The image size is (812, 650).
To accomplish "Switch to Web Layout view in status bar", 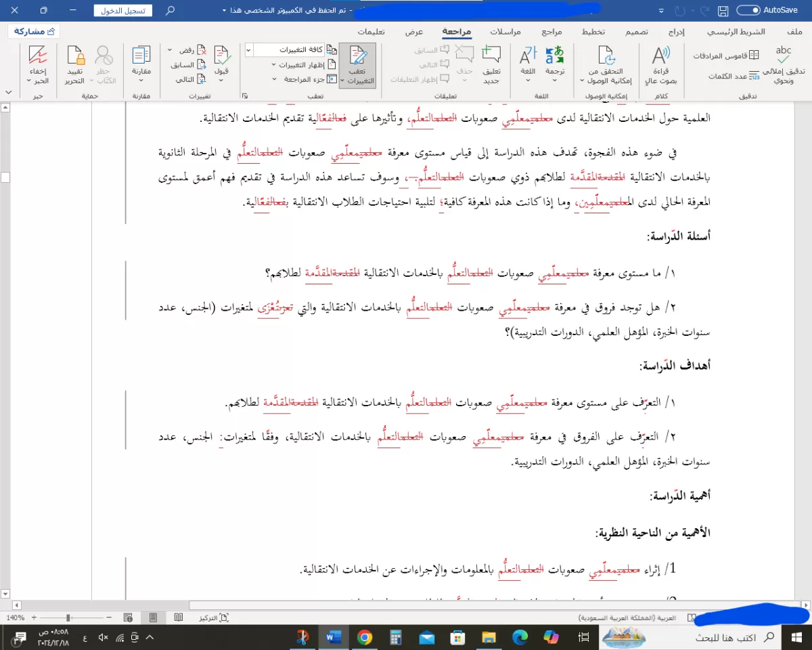I will click(128, 617).
